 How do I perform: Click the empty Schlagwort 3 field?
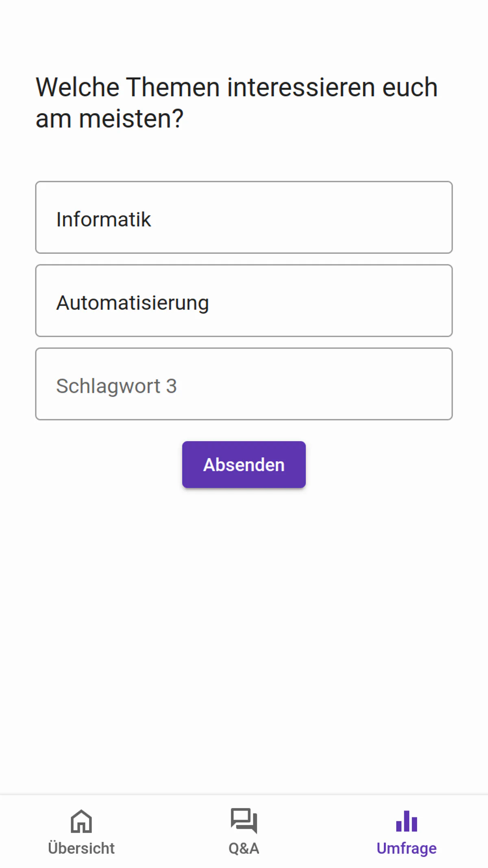pos(244,384)
